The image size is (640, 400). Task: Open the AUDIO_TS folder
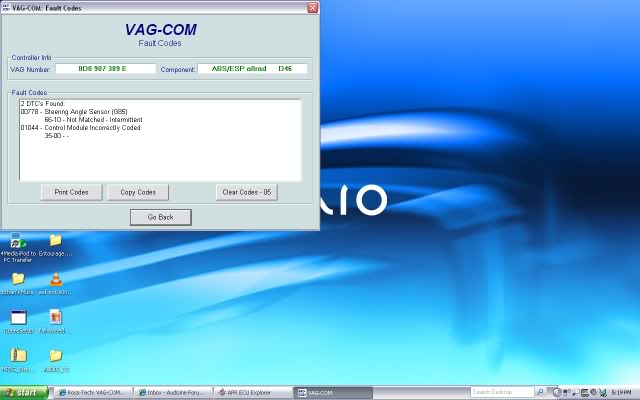pyautogui.click(x=55, y=356)
